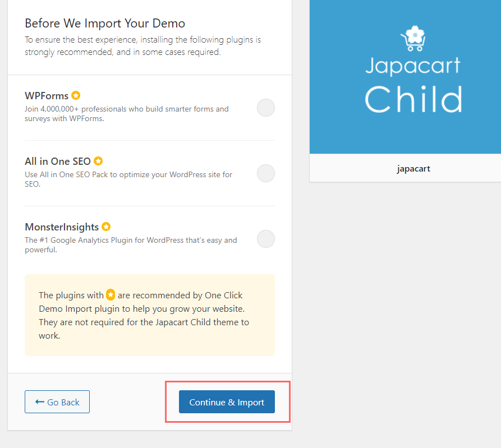
Task: Click the yellow recommended plugins notice box
Action: pyautogui.click(x=150, y=315)
